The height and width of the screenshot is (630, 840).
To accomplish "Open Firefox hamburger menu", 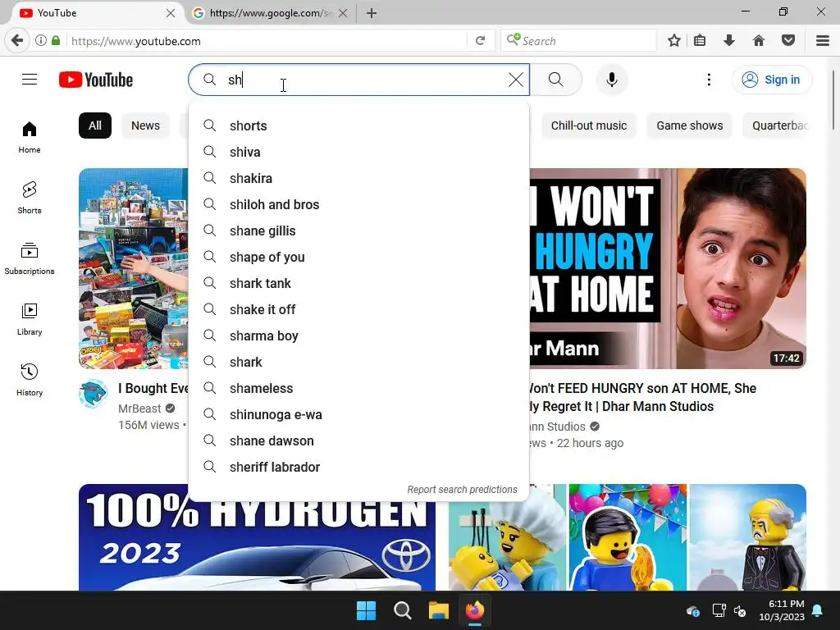I will (x=823, y=41).
